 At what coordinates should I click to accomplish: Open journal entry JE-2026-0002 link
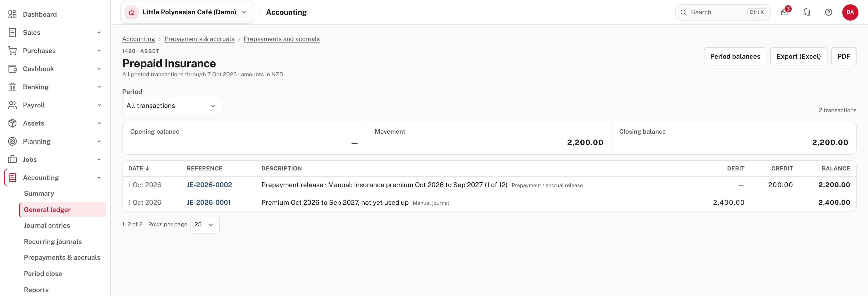209,185
